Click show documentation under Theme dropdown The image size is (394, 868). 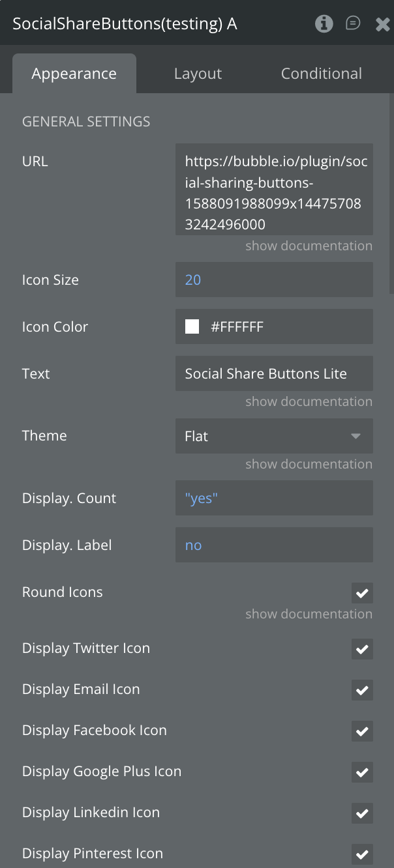point(309,464)
